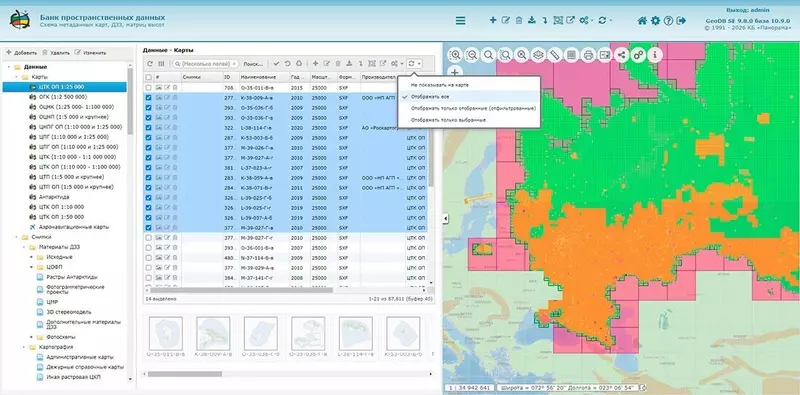Toggle the select-all checkbox in the table header
This screenshot has width=800, height=395.
148,77
